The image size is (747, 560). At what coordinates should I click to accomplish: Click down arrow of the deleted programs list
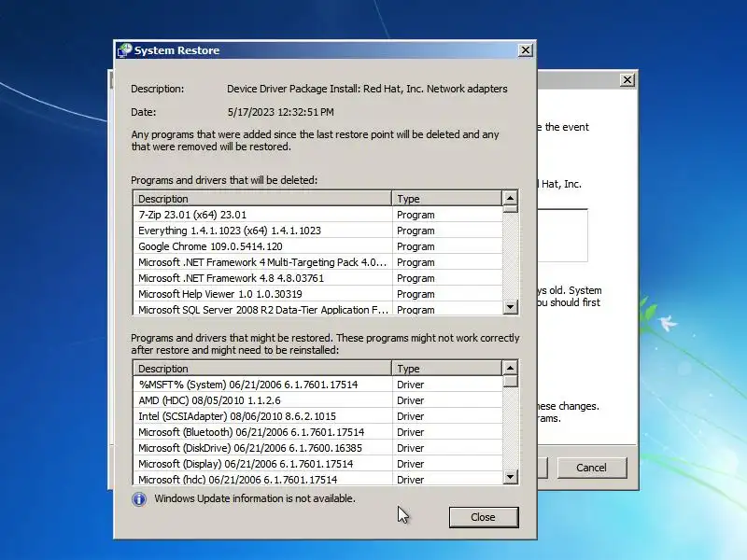pyautogui.click(x=510, y=307)
